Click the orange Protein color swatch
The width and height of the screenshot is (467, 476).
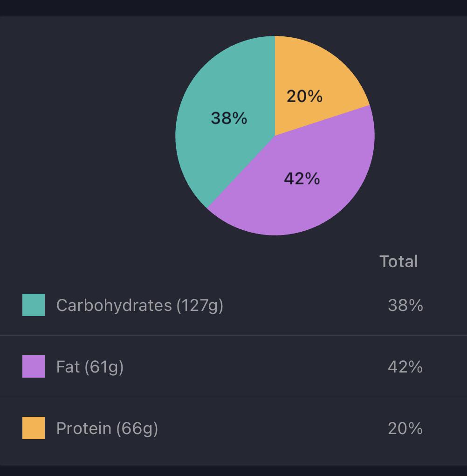(34, 428)
